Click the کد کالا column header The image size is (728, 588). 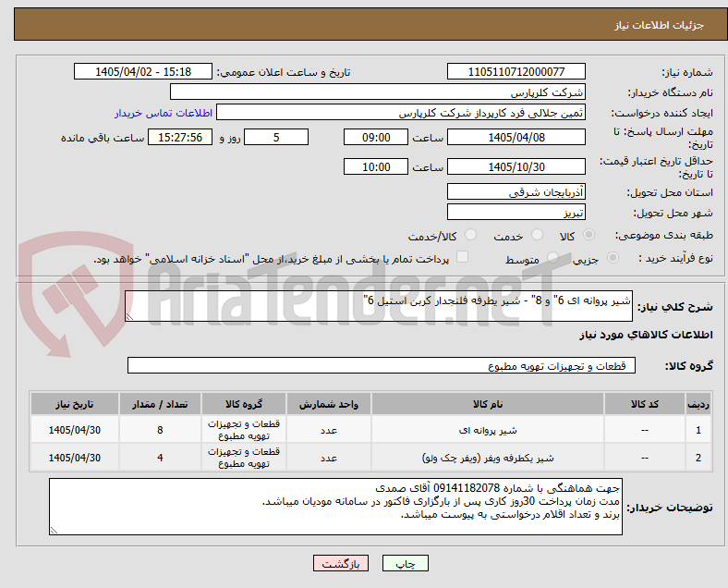645,404
